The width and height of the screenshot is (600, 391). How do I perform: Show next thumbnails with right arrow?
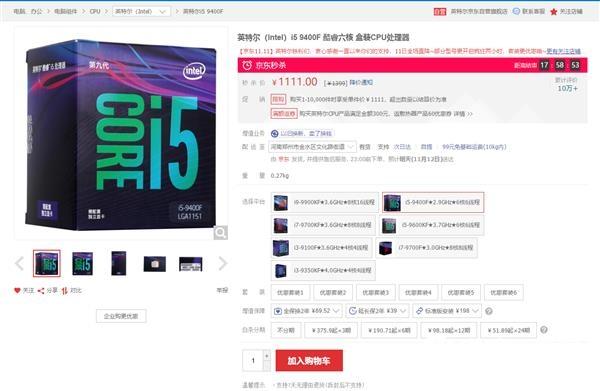(x=223, y=263)
